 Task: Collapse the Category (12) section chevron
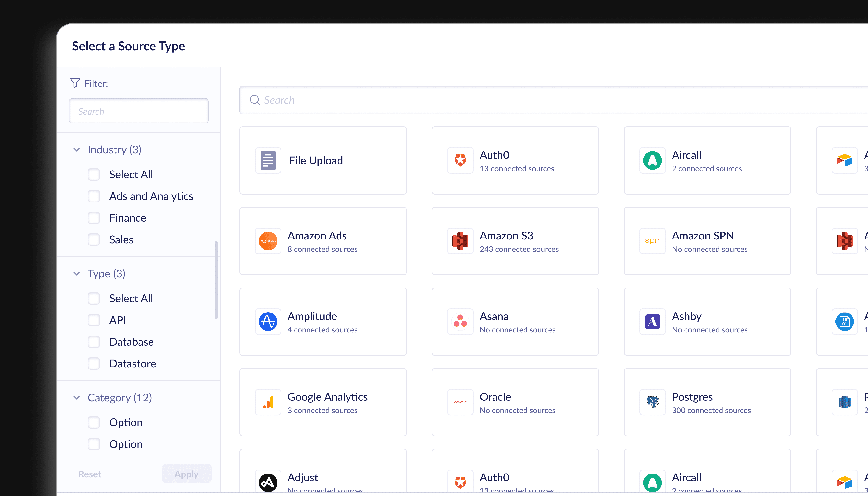click(x=77, y=398)
